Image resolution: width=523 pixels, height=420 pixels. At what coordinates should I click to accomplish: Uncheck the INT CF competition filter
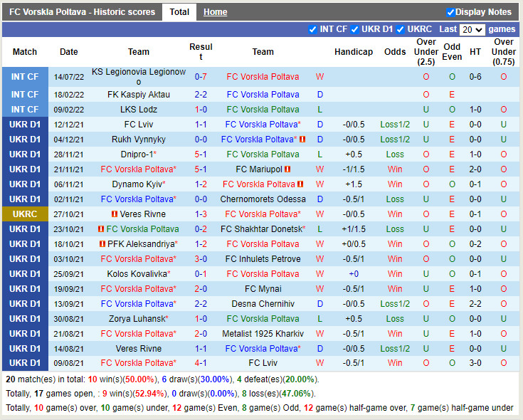tap(312, 29)
